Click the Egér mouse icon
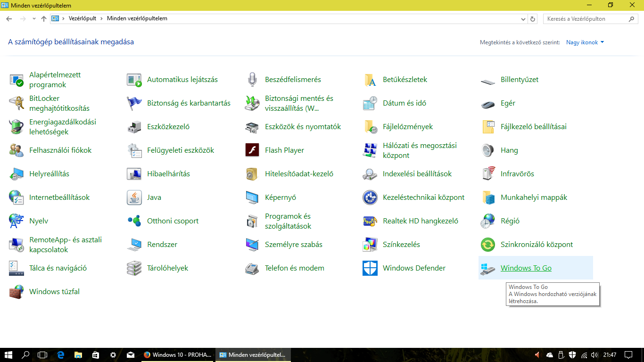644x362 pixels. 488,104
